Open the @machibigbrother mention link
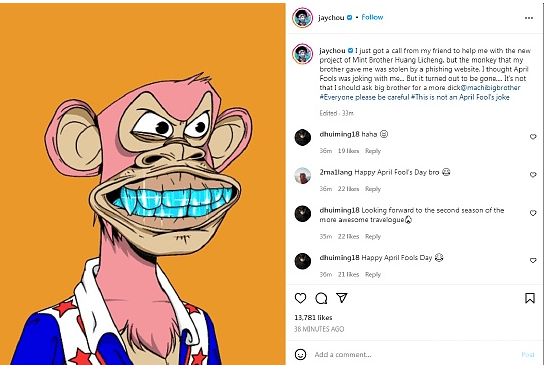This screenshot has height=365, width=544. 491,87
